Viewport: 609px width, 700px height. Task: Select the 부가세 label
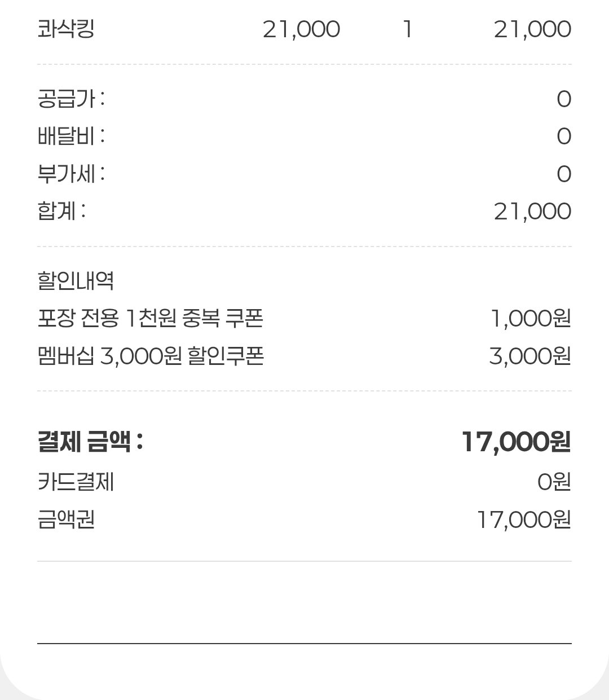click(x=70, y=173)
